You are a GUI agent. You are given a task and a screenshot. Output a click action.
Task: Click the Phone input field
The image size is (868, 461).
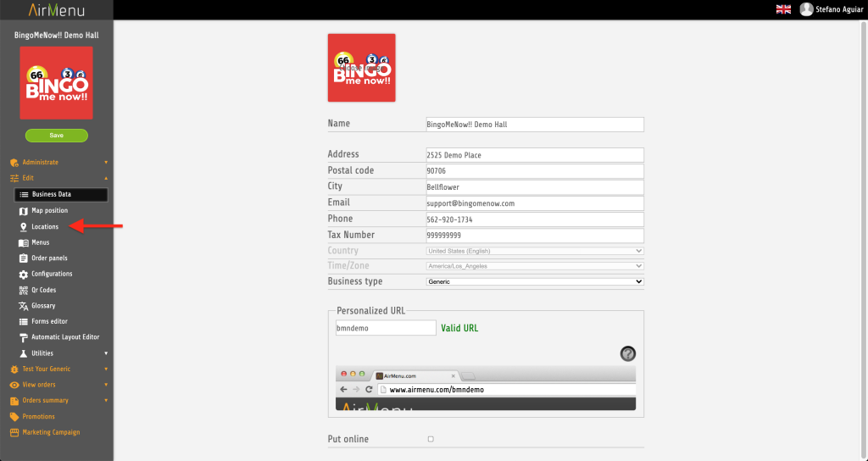pyautogui.click(x=535, y=219)
